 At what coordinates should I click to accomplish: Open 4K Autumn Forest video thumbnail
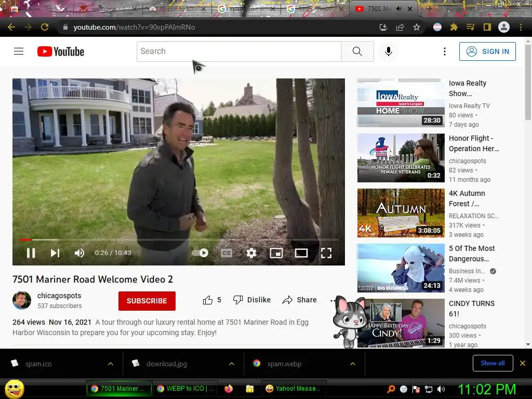pyautogui.click(x=401, y=212)
